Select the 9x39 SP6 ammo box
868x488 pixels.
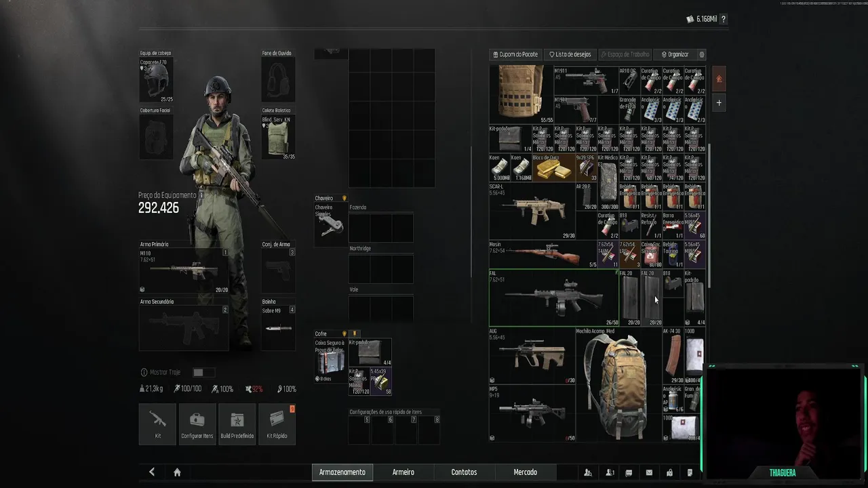point(587,167)
